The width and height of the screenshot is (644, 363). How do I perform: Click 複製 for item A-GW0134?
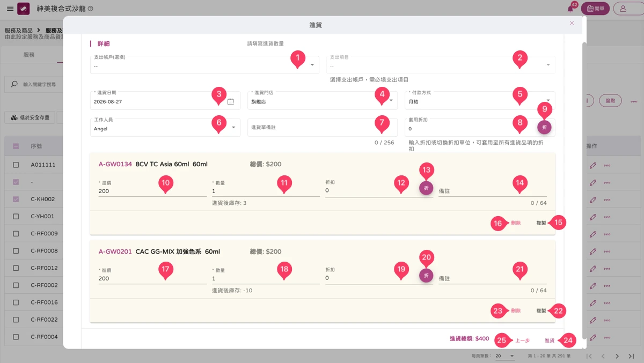[541, 223]
